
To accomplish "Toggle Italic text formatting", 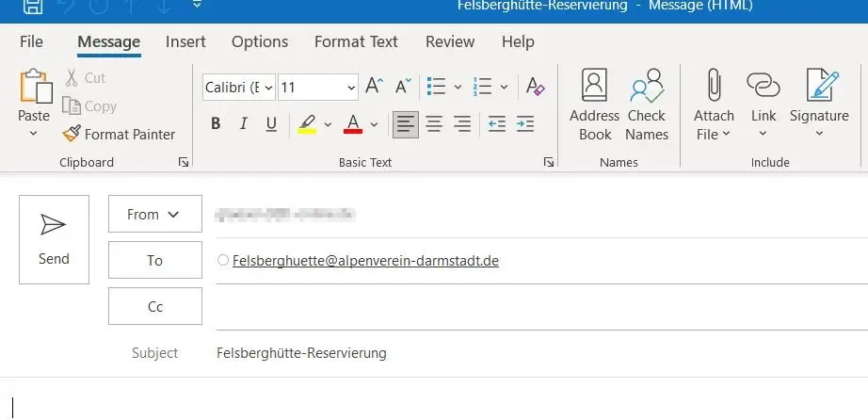I will (243, 123).
